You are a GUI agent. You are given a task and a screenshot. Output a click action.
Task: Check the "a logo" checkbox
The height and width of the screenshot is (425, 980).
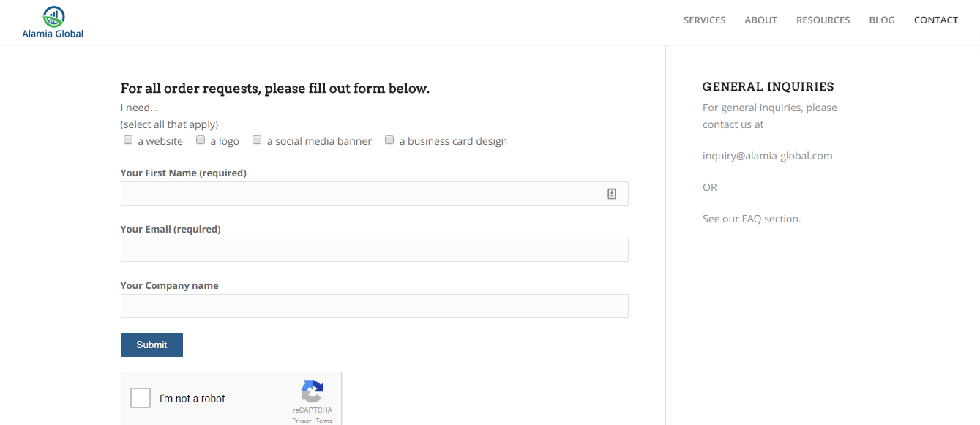point(201,140)
